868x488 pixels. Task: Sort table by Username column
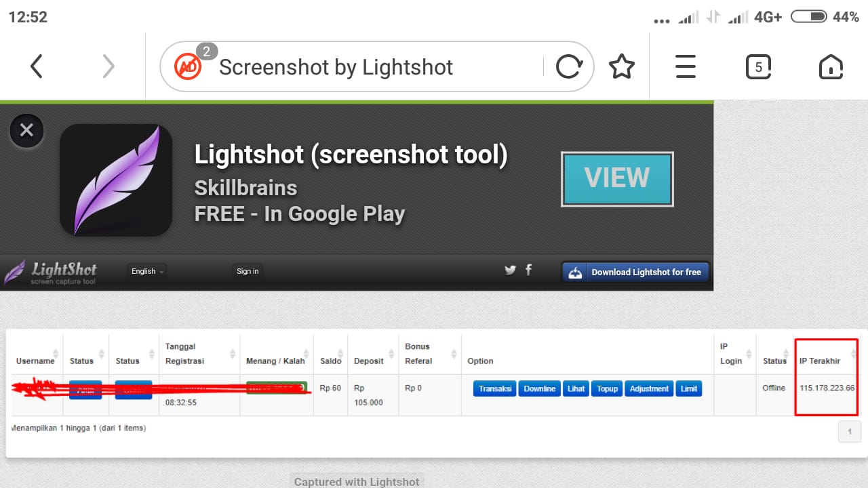pyautogui.click(x=37, y=354)
